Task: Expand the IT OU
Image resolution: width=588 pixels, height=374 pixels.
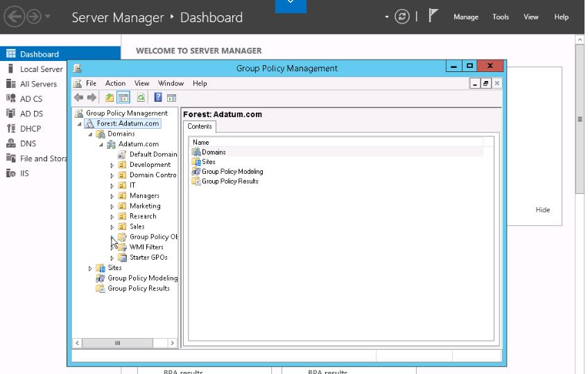Action: pos(112,186)
